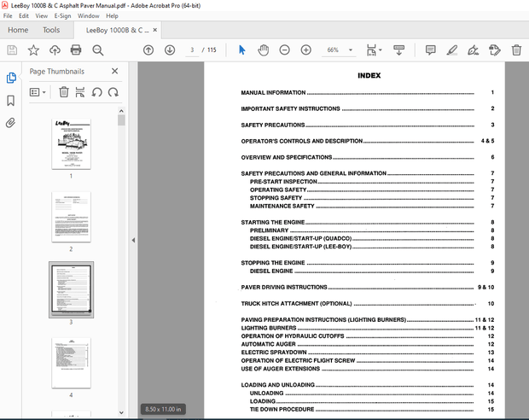Click the 'INDEX' page heading
The height and width of the screenshot is (420, 529).
tap(369, 76)
